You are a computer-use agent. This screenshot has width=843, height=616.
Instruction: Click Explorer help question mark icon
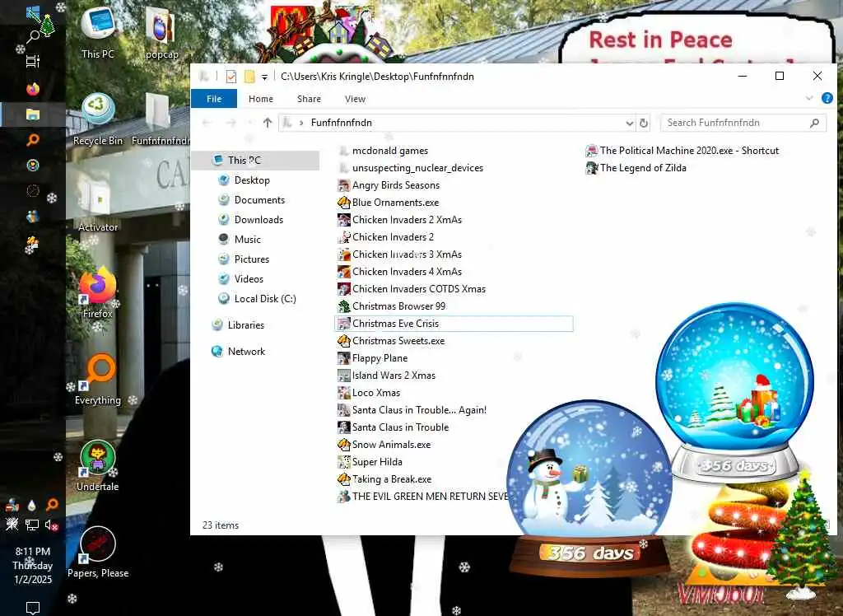click(x=827, y=98)
